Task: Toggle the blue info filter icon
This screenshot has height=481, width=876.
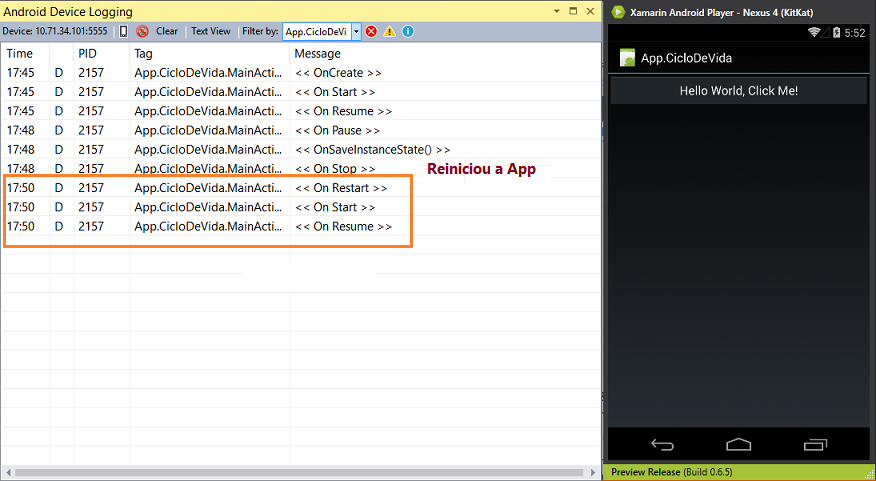Action: pyautogui.click(x=408, y=32)
